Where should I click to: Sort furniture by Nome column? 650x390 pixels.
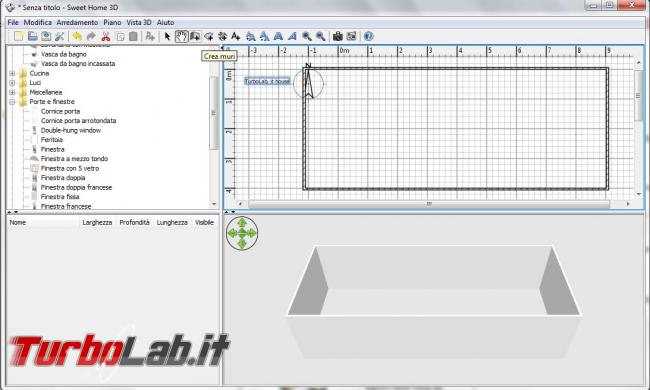click(43, 223)
